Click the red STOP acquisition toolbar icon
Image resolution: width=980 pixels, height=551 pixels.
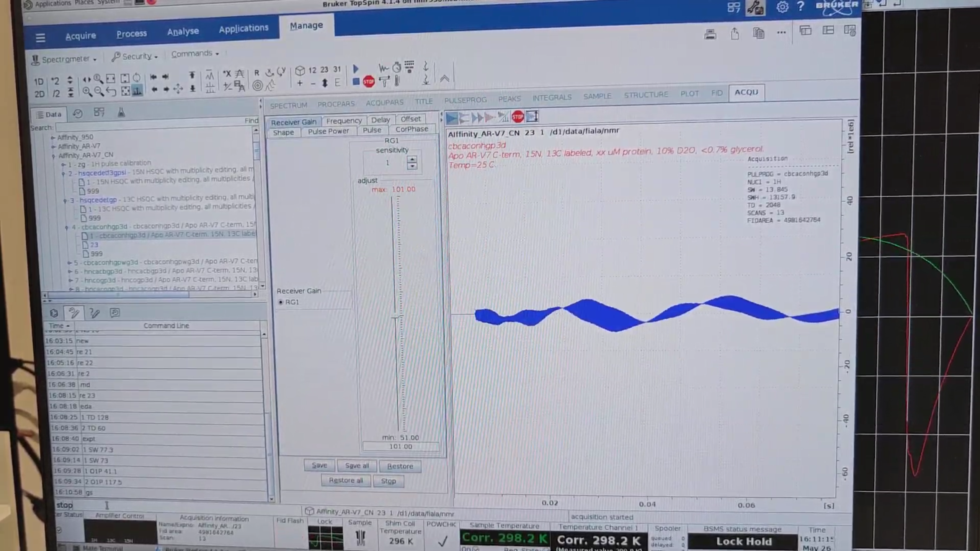pyautogui.click(x=368, y=82)
